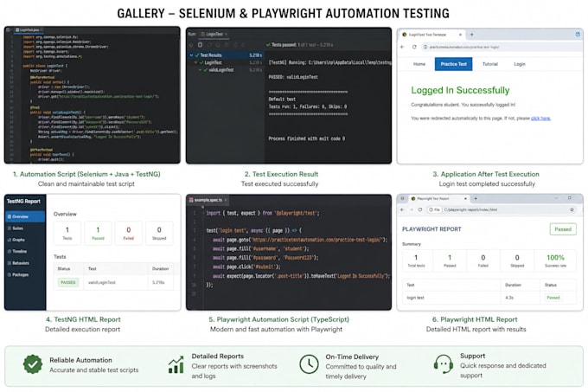Collapse the LoginTest node in results tree

[195, 62]
